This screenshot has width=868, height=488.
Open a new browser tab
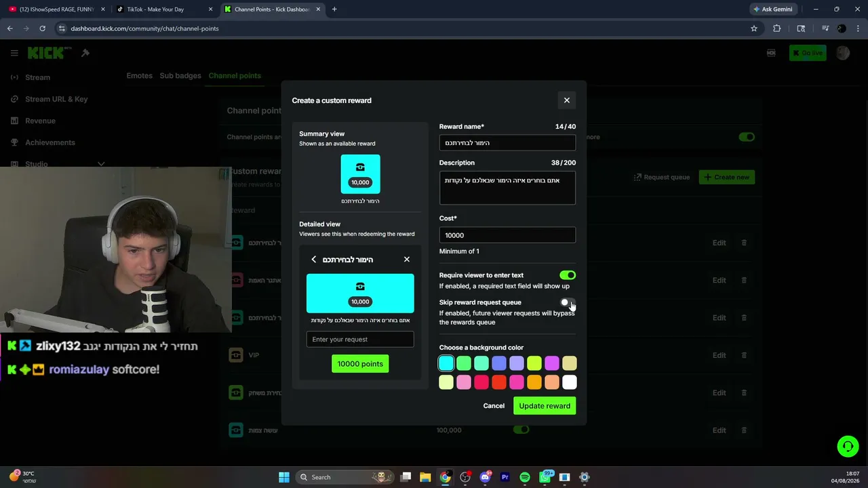pyautogui.click(x=334, y=9)
